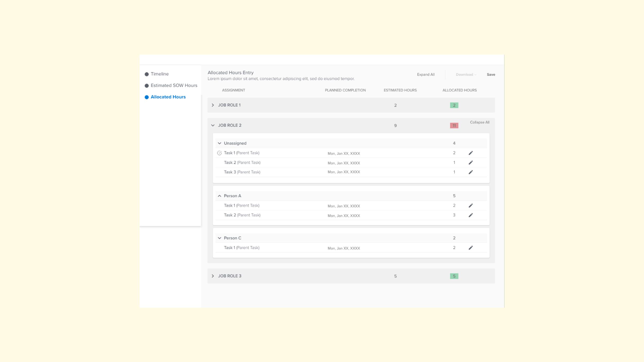Edit Person A's Task 1 allocated hours
Viewport: 644px width, 362px height.
471,205
